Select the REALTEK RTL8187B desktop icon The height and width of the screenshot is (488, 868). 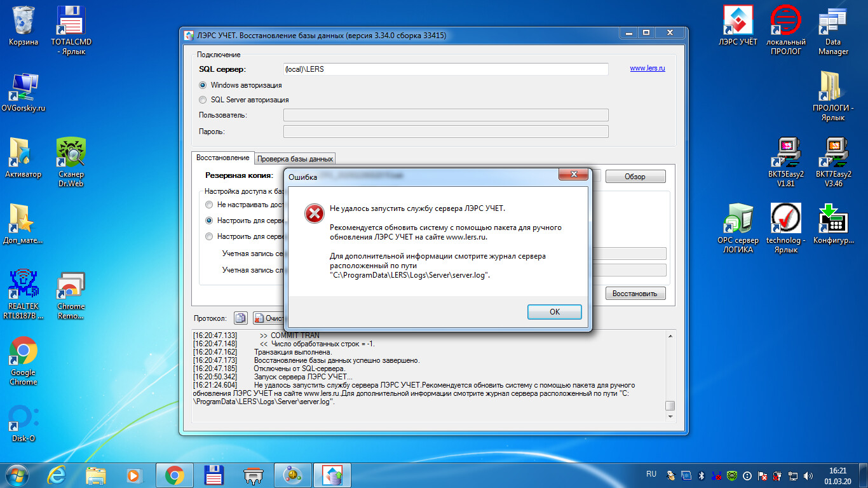(x=24, y=294)
